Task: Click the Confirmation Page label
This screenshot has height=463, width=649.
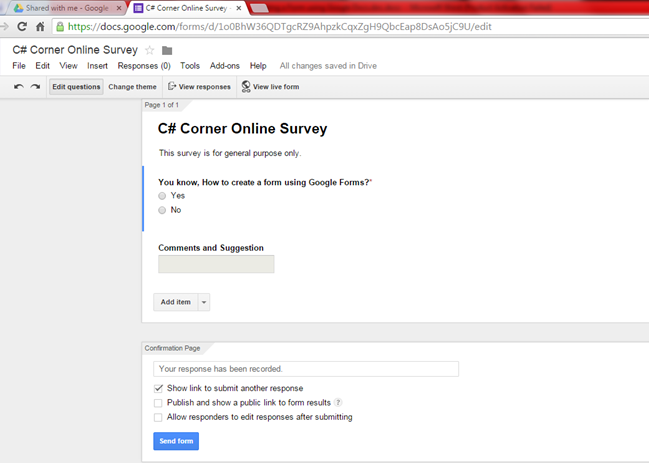Action: click(x=172, y=348)
